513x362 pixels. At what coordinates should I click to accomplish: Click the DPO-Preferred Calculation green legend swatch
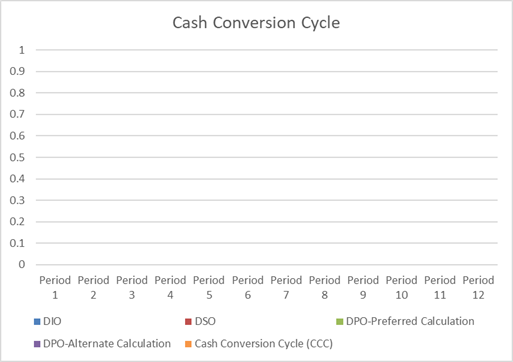point(339,322)
